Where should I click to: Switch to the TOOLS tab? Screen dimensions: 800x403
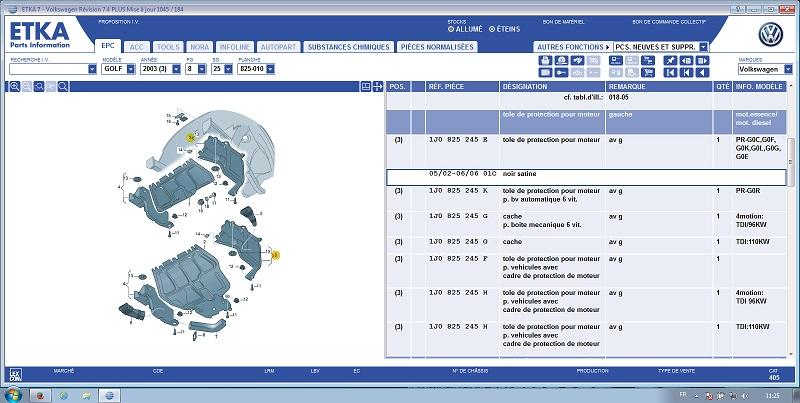tap(168, 47)
